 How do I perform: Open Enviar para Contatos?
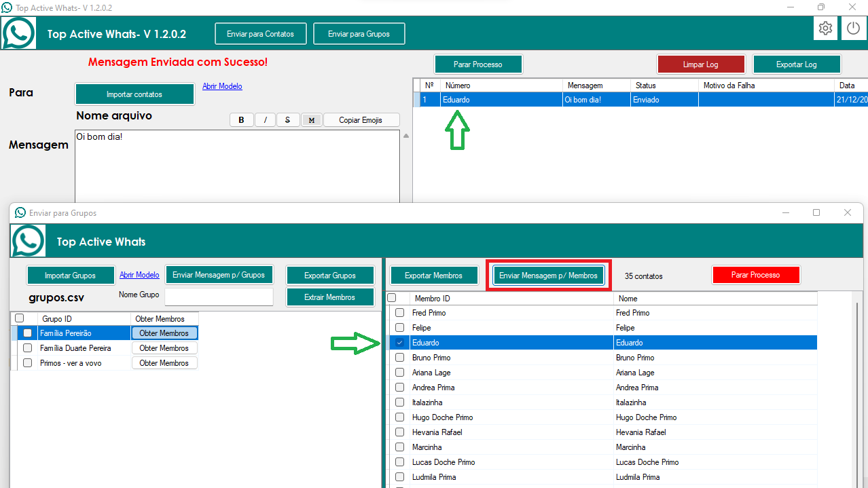261,34
